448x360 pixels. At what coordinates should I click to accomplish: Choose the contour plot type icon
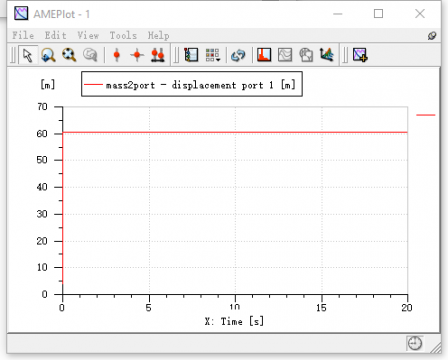pos(285,55)
